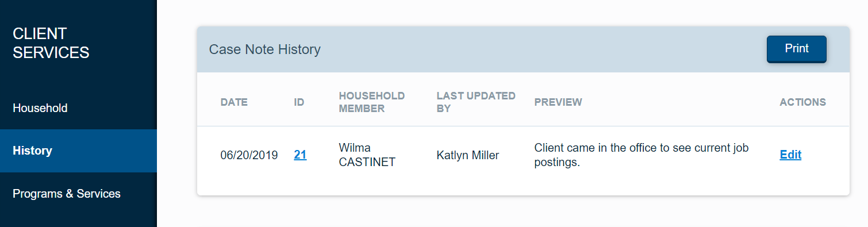Click the ID column header
This screenshot has width=868, height=227.
click(x=299, y=102)
